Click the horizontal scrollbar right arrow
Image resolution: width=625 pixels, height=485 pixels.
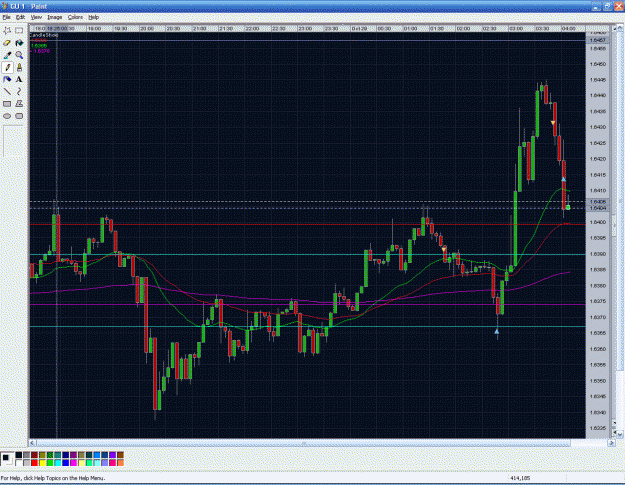pos(611,443)
